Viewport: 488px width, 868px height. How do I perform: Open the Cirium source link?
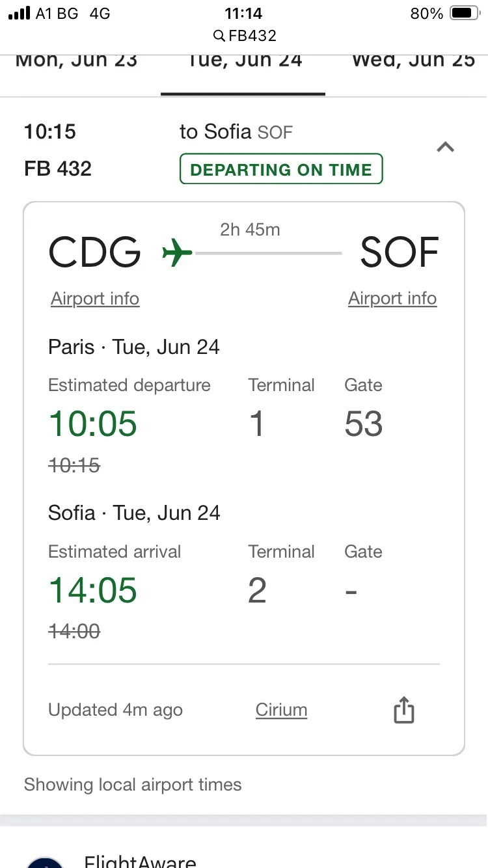click(x=281, y=710)
